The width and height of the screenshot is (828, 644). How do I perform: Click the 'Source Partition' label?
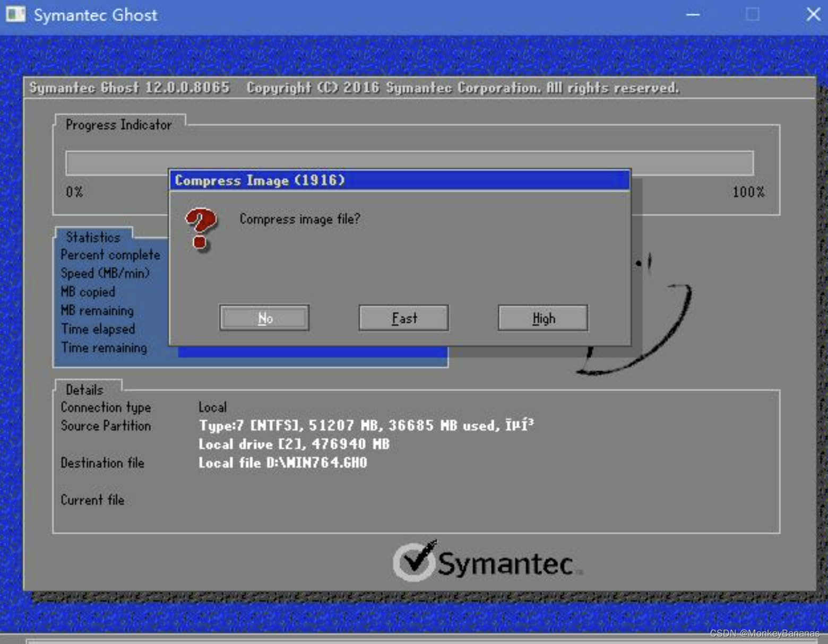106,426
